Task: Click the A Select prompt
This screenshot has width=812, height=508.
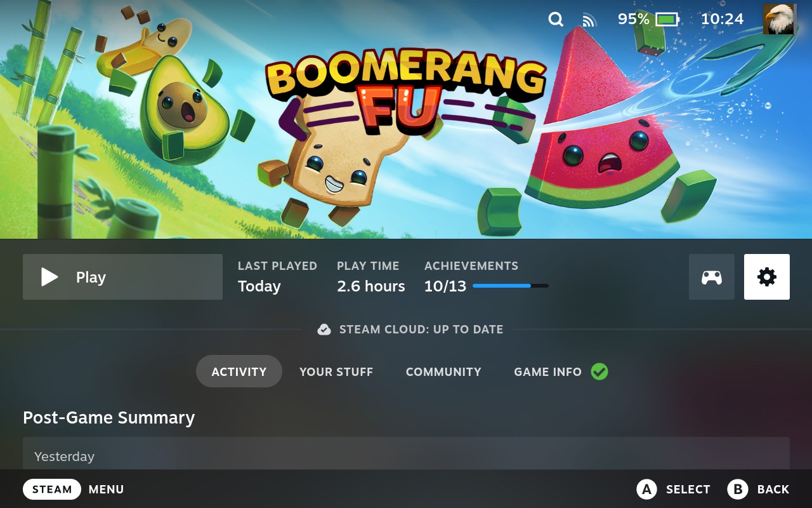Action: pos(673,489)
